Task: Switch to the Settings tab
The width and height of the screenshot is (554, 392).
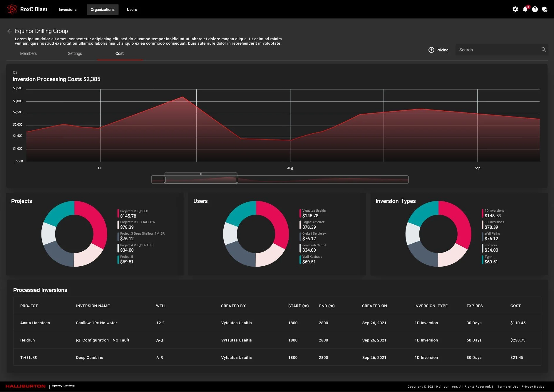Action: (75, 53)
